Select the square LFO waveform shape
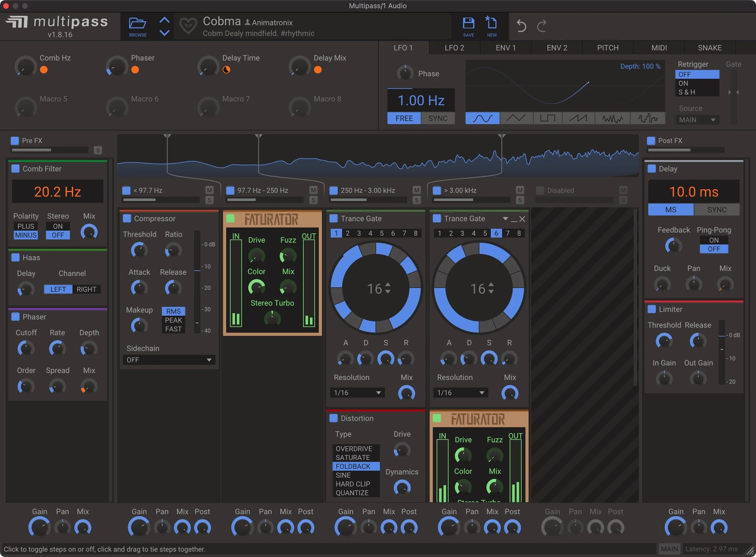 [x=547, y=118]
